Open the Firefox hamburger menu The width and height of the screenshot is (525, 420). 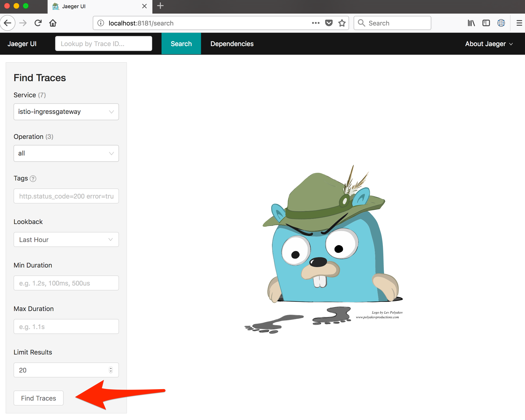point(519,23)
